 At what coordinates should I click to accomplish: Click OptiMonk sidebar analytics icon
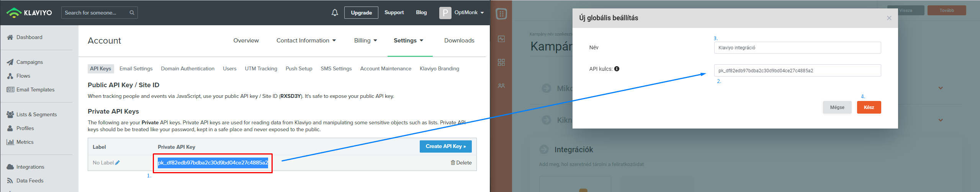[501, 39]
